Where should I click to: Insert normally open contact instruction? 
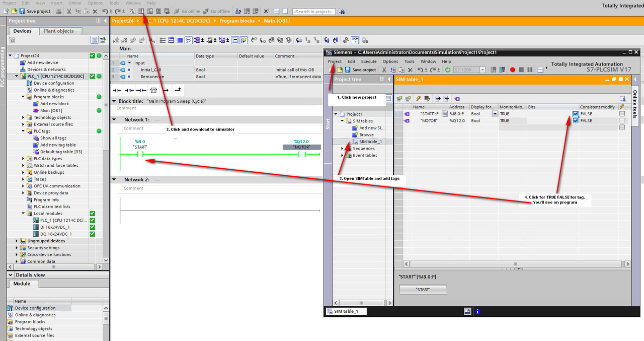point(117,90)
